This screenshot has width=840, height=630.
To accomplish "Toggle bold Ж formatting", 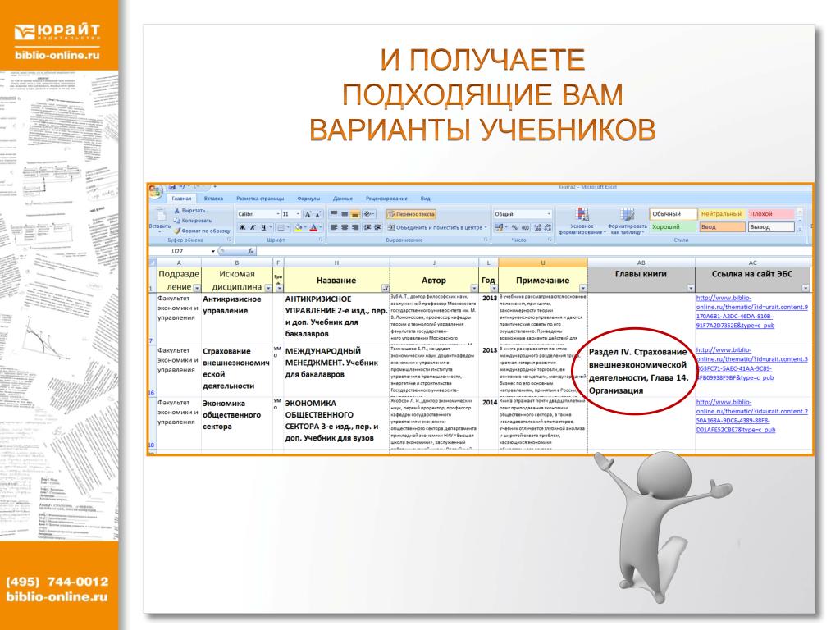I will [x=242, y=227].
